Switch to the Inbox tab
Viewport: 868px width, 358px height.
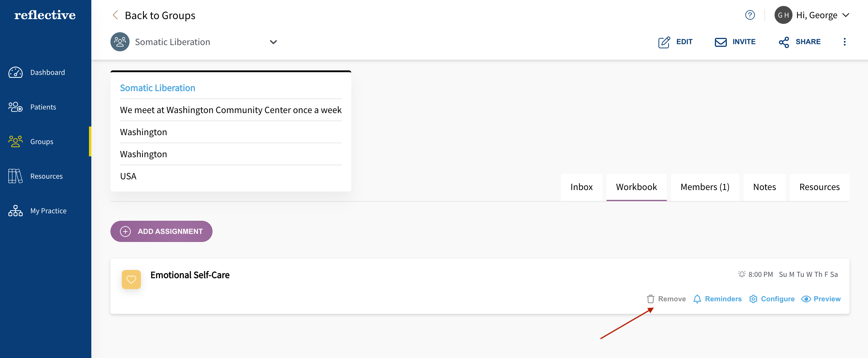point(581,186)
